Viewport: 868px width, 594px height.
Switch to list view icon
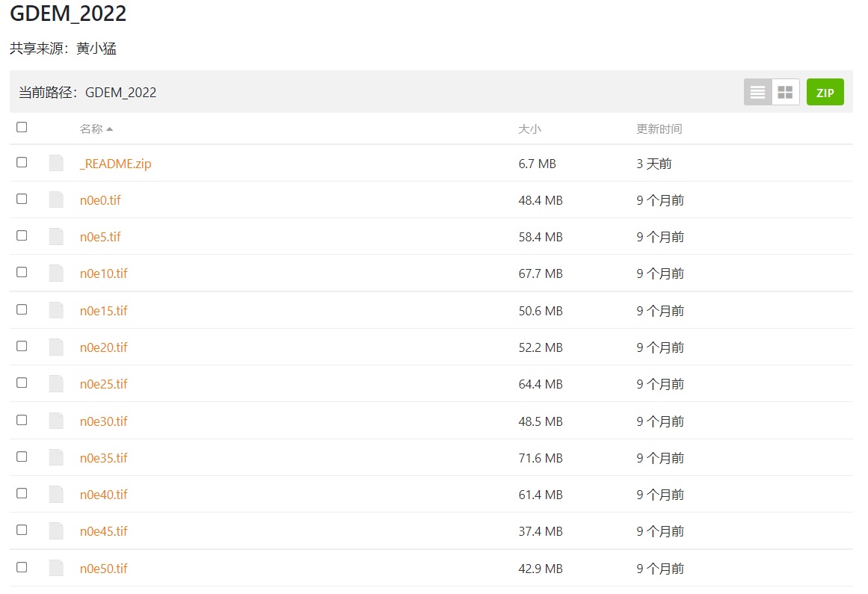(757, 92)
